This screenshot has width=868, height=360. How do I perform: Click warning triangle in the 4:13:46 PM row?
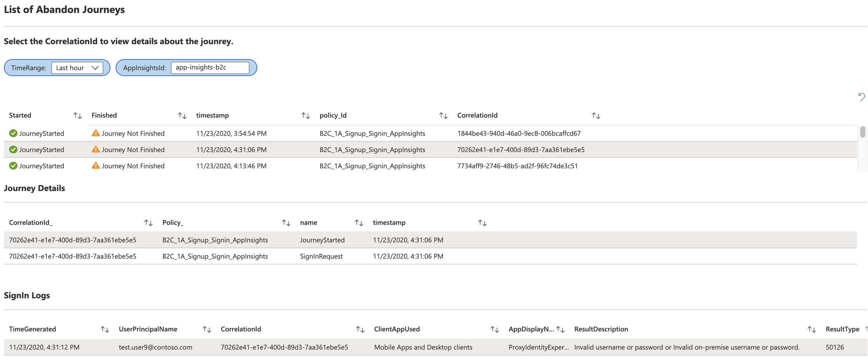(x=96, y=165)
